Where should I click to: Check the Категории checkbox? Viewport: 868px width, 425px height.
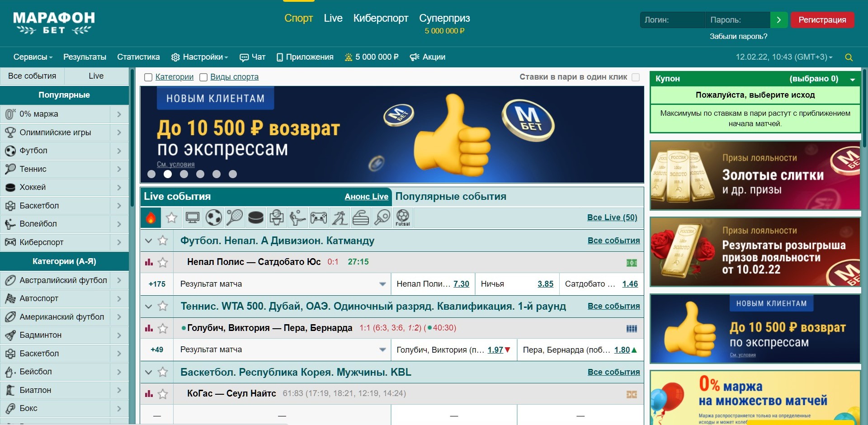click(148, 77)
